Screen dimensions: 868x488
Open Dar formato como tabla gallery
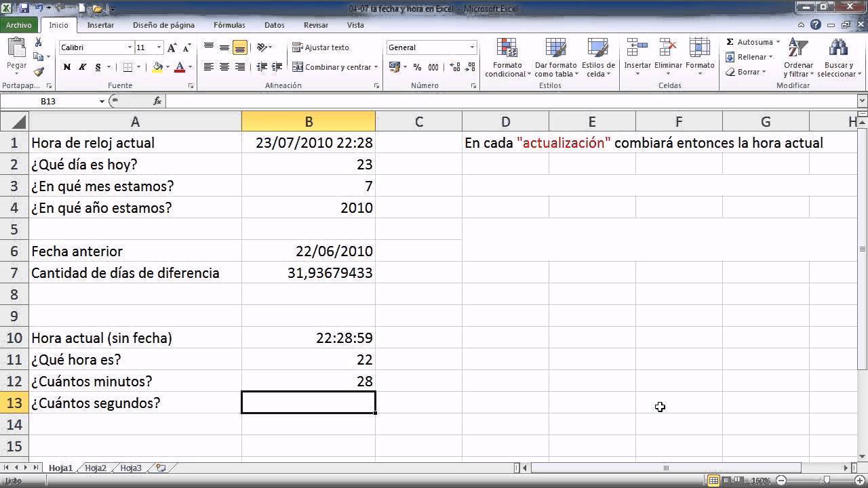pyautogui.click(x=556, y=58)
